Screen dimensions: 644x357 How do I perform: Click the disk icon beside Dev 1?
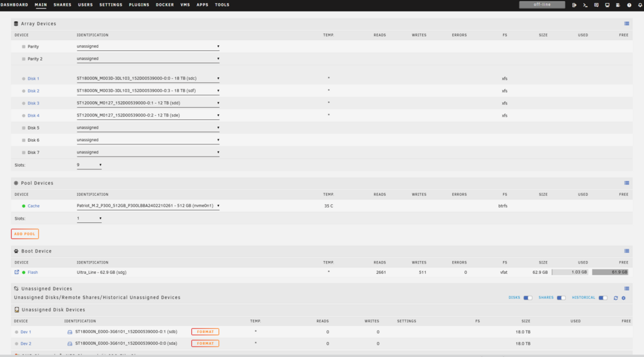point(70,332)
